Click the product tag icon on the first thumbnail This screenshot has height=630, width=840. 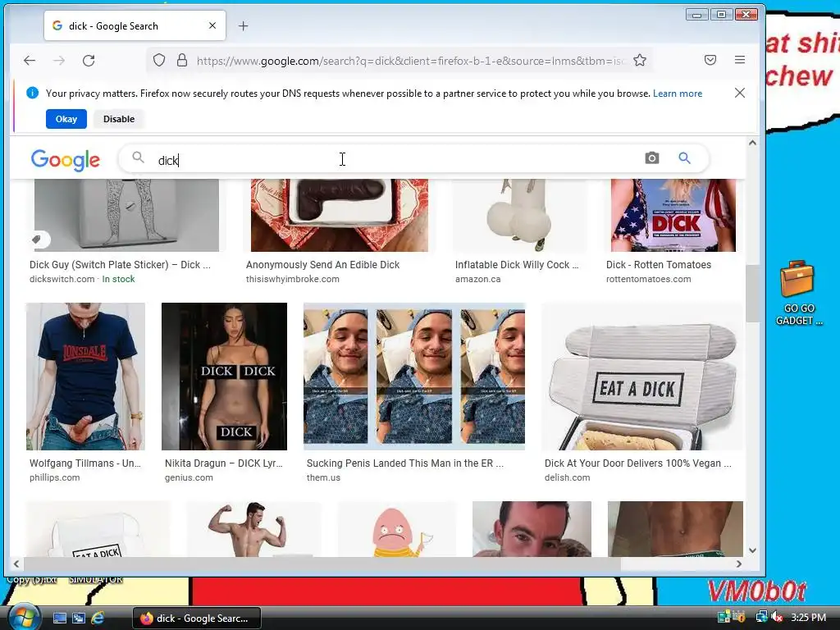37,240
